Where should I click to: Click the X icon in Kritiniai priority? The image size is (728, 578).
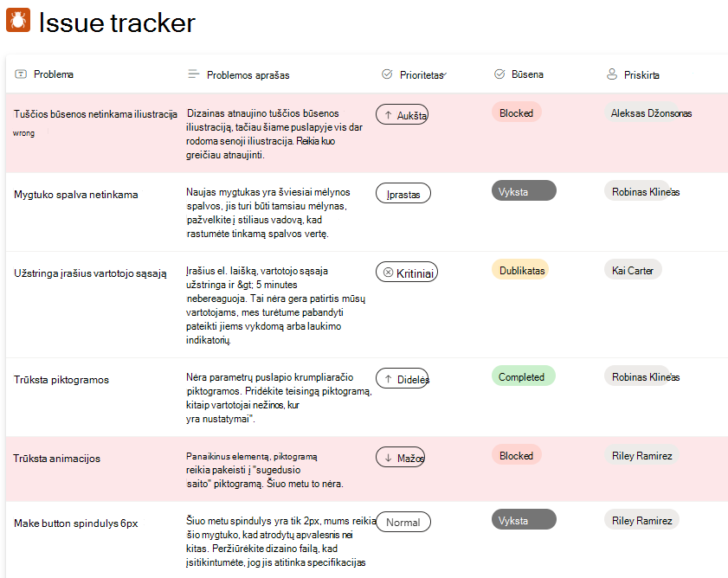click(x=388, y=273)
